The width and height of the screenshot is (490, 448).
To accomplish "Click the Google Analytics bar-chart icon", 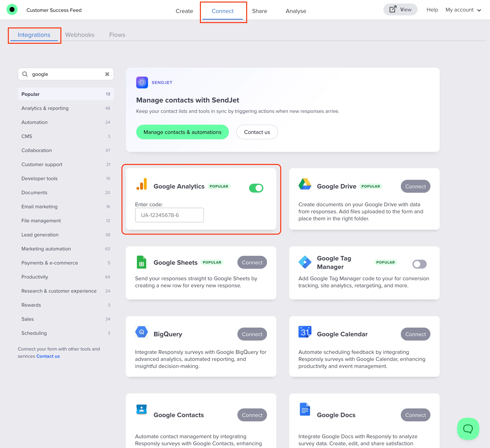I will (x=142, y=184).
